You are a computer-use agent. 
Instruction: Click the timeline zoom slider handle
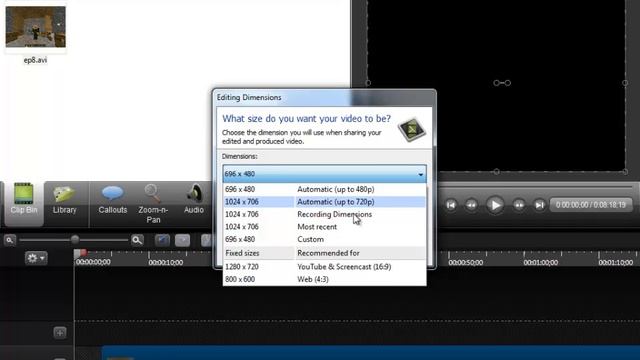75,240
